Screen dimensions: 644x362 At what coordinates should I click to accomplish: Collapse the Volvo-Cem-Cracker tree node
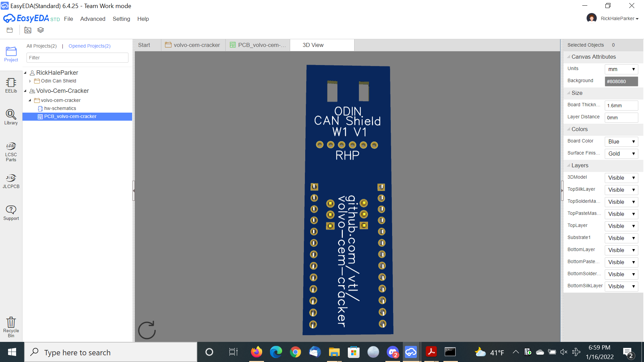25,91
